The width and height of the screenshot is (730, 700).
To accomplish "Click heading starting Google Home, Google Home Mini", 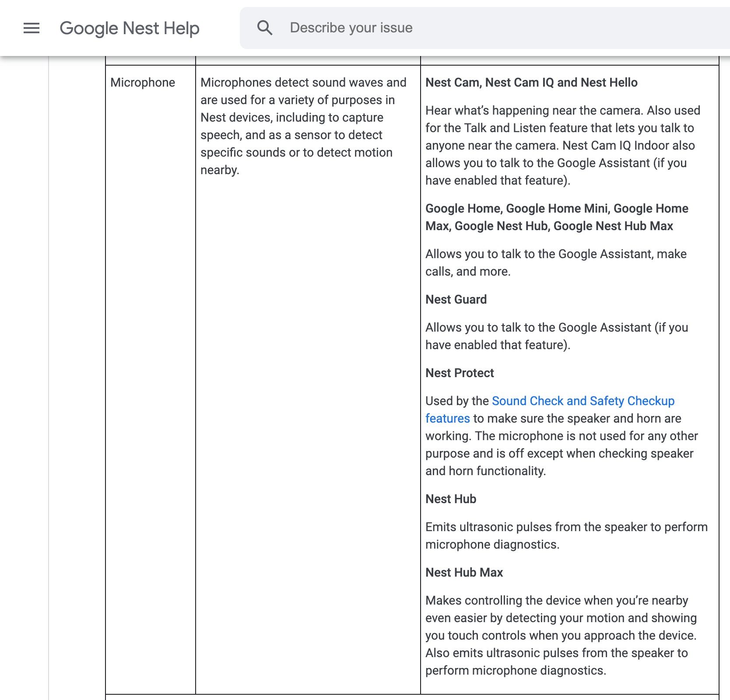I will click(x=557, y=217).
